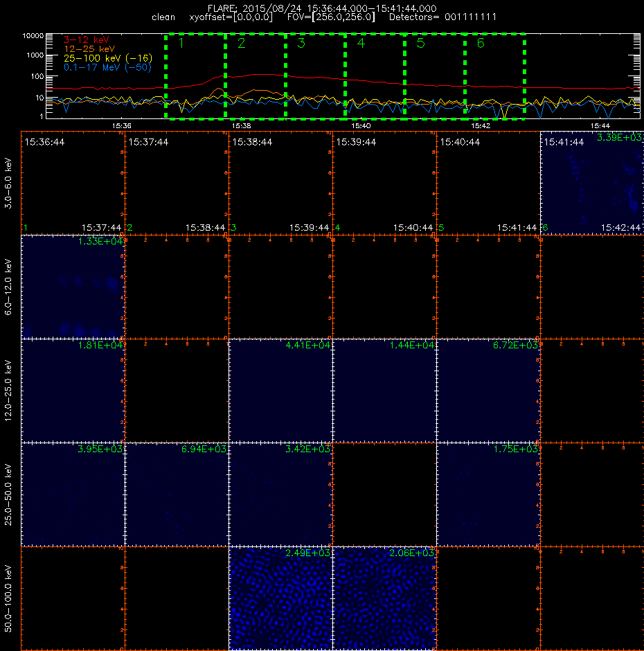Click the '12.0-25.0 keV' row label
The height and width of the screenshot is (651, 644).
pyautogui.click(x=8, y=391)
